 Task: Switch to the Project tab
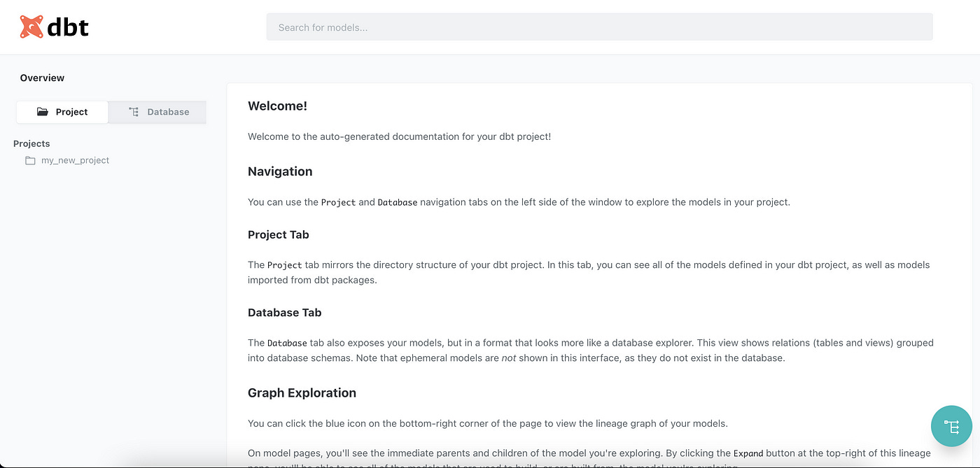pyautogui.click(x=62, y=112)
